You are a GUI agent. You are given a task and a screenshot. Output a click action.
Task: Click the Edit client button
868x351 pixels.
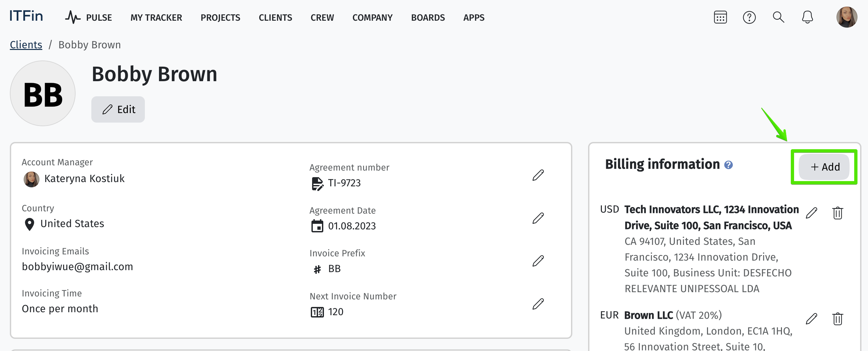(x=118, y=109)
